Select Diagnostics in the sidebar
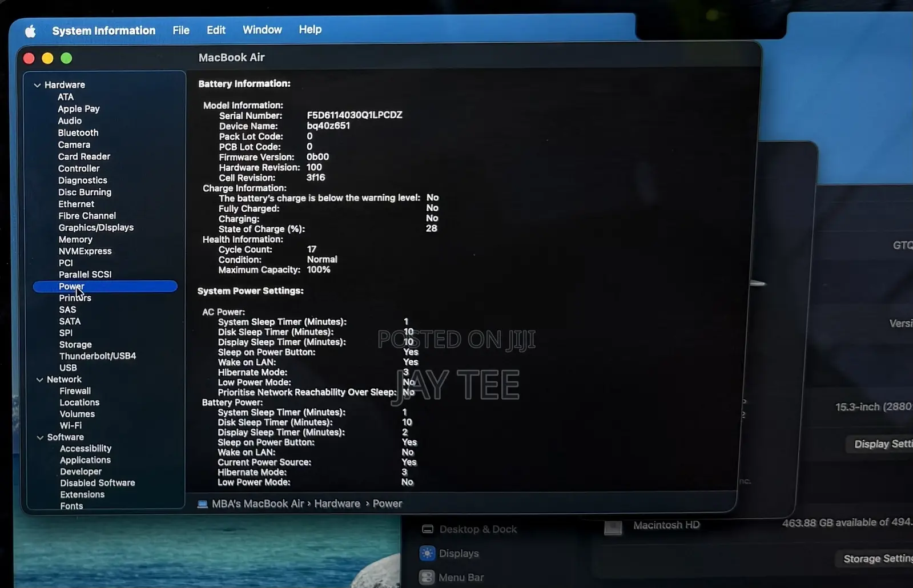The image size is (913, 588). tap(83, 180)
